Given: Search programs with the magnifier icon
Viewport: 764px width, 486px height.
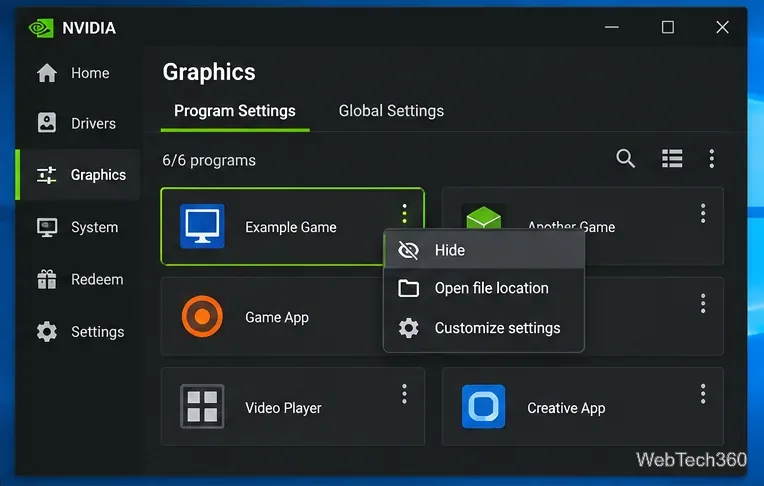Looking at the screenshot, I should tap(625, 158).
